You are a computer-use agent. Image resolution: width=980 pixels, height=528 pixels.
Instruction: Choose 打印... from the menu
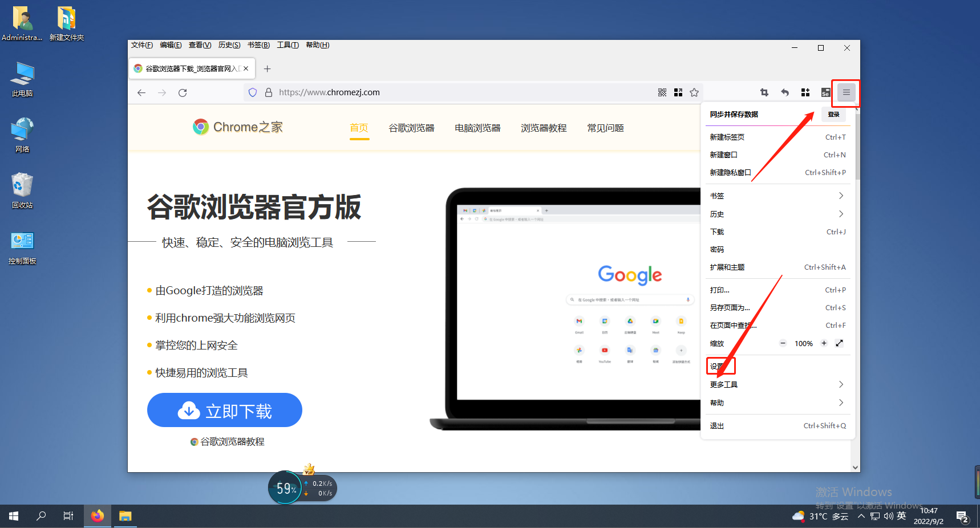click(x=777, y=290)
